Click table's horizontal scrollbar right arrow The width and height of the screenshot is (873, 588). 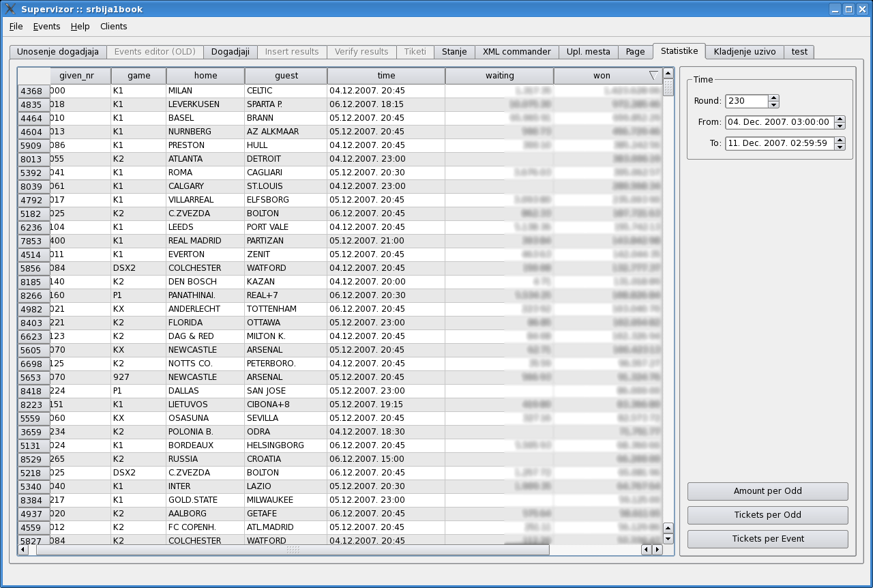[657, 549]
